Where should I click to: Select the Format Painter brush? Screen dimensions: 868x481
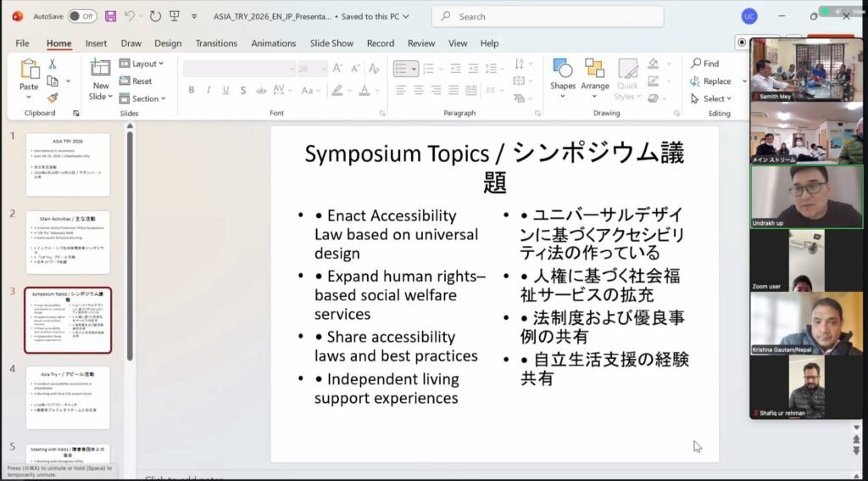click(x=52, y=98)
